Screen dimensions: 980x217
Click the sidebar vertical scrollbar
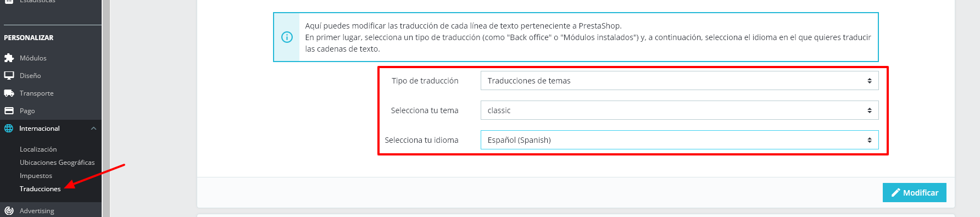coord(106,108)
